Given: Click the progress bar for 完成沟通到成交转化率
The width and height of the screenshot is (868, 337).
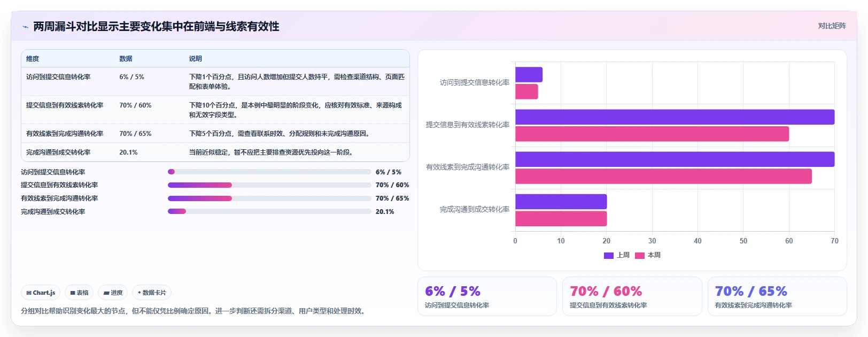Looking at the screenshot, I should 269,211.
